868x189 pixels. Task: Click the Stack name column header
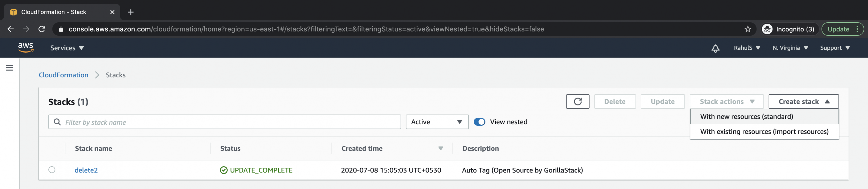[x=93, y=148]
